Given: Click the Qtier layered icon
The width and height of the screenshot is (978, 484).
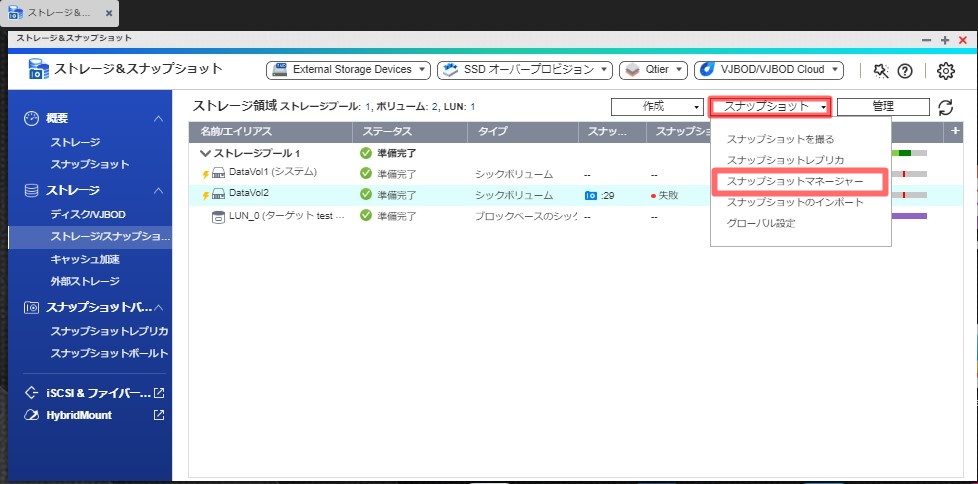Looking at the screenshot, I should click(x=632, y=70).
